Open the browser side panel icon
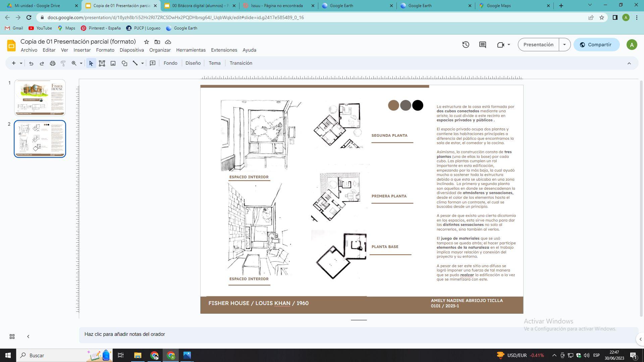 point(615,17)
